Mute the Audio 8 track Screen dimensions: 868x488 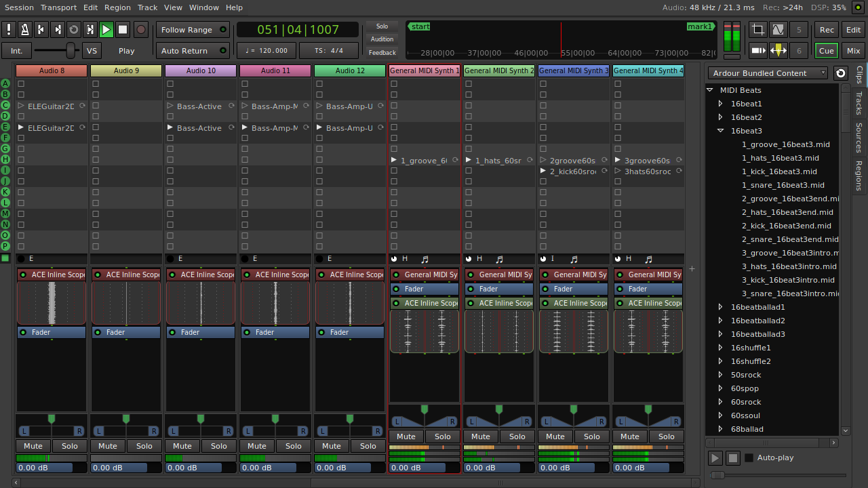coord(33,446)
